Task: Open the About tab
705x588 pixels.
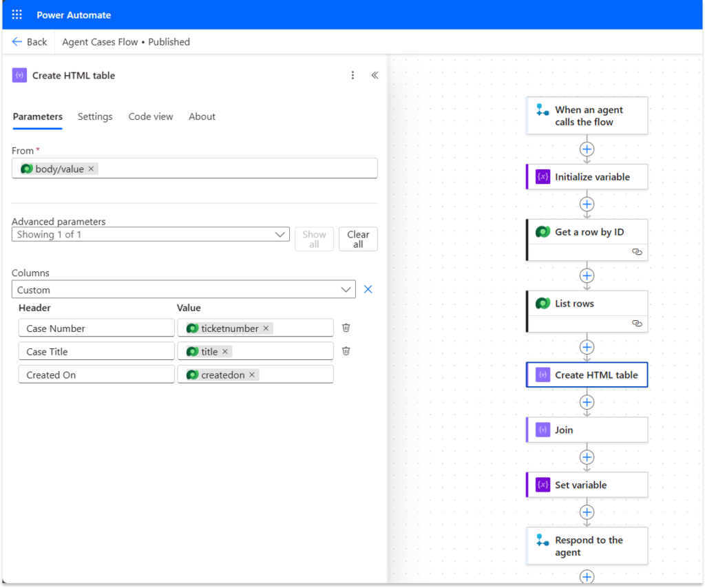Action: click(x=202, y=116)
